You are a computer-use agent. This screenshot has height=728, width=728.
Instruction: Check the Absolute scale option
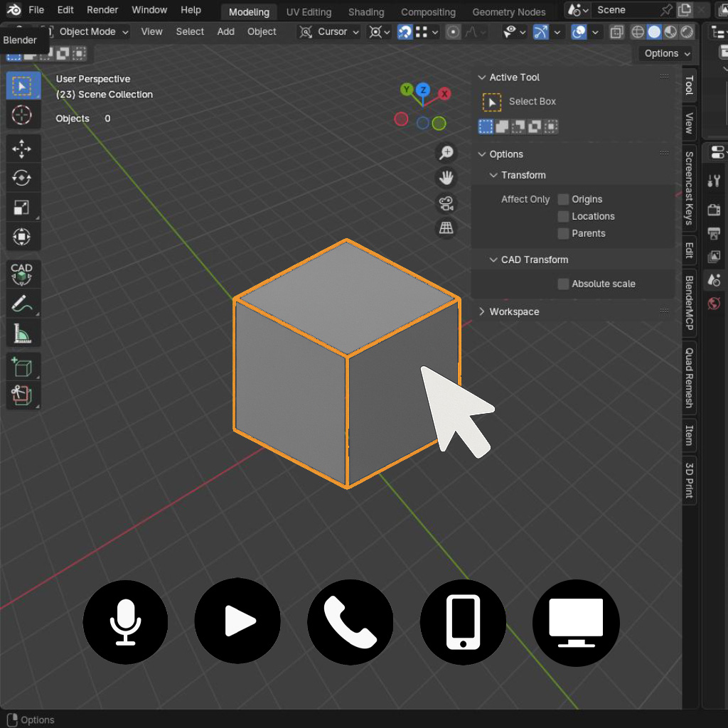point(563,284)
